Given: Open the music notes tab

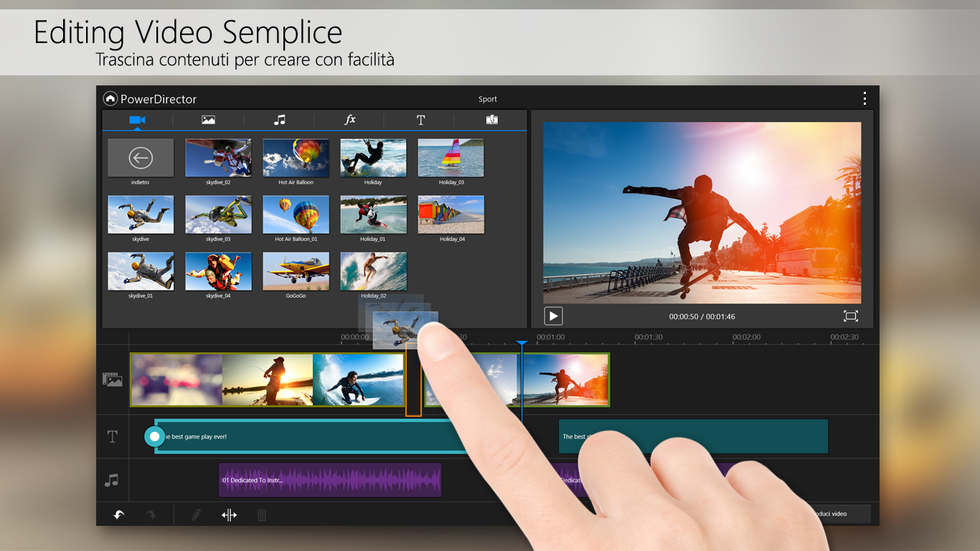Looking at the screenshot, I should click(280, 120).
